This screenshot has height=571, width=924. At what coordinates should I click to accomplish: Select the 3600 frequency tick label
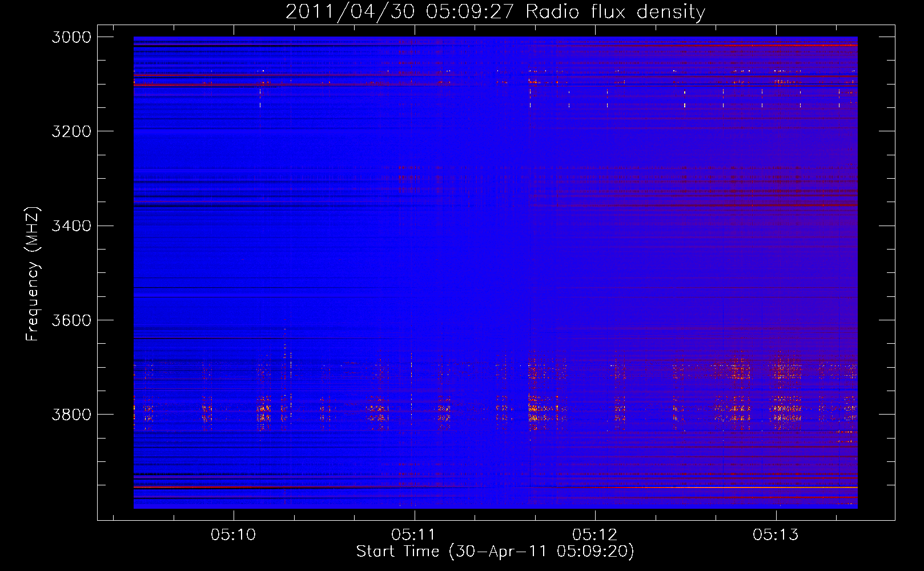click(x=71, y=320)
